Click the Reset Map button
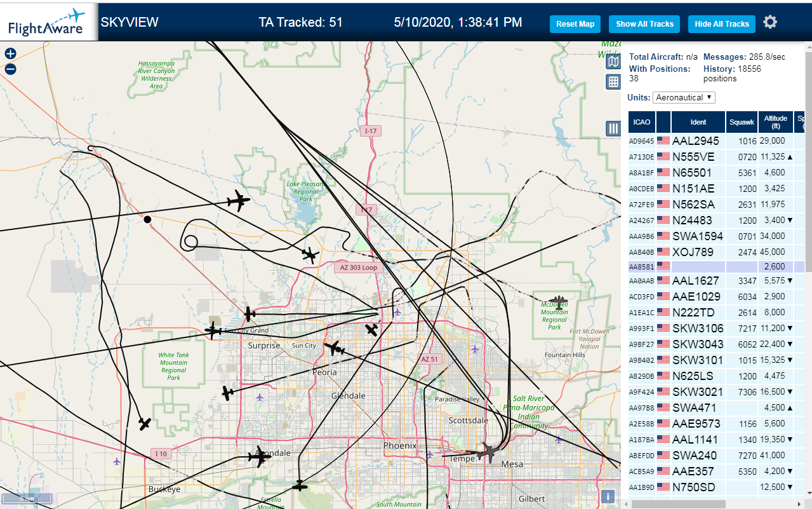Viewport: 812px width, 509px height. (575, 24)
